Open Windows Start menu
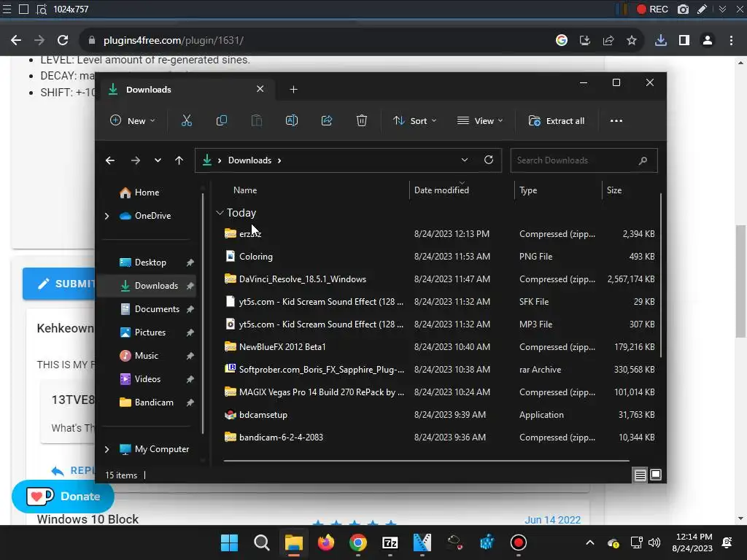The height and width of the screenshot is (560, 747). pos(229,542)
